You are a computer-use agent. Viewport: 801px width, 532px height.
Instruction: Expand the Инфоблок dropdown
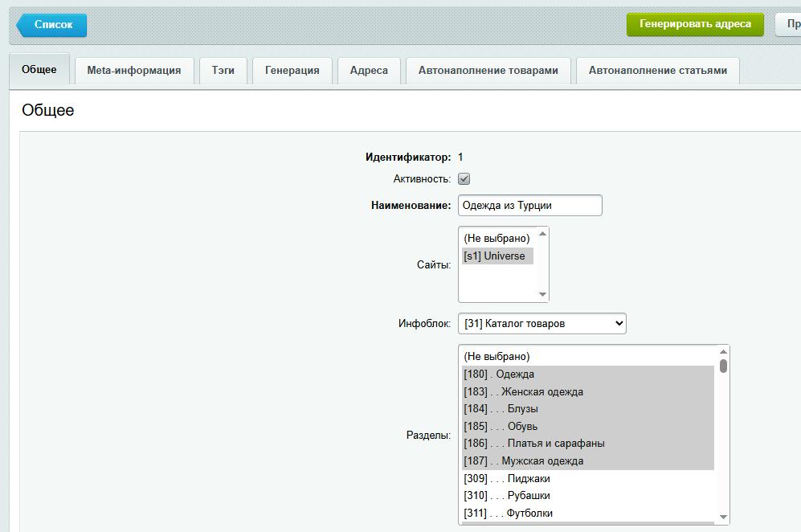point(541,323)
